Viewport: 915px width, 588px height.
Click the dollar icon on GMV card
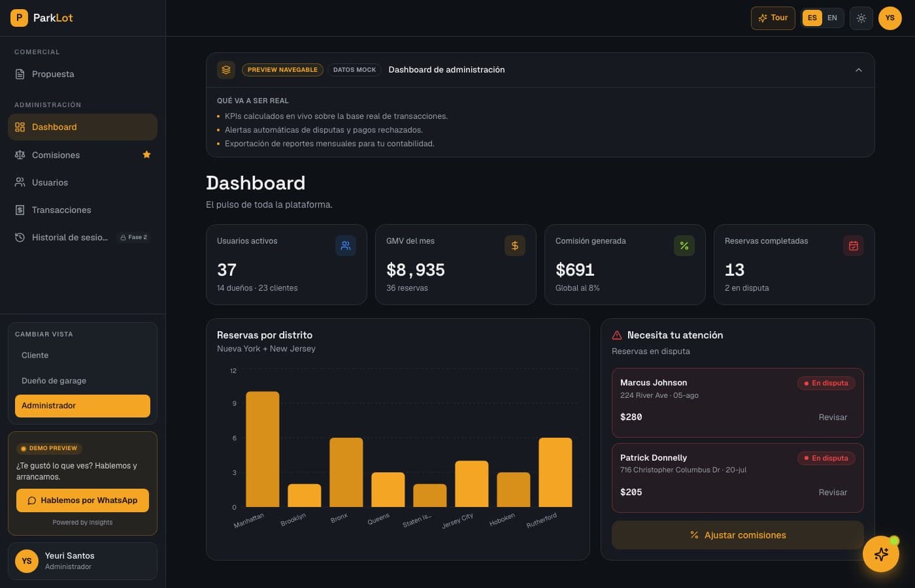515,246
